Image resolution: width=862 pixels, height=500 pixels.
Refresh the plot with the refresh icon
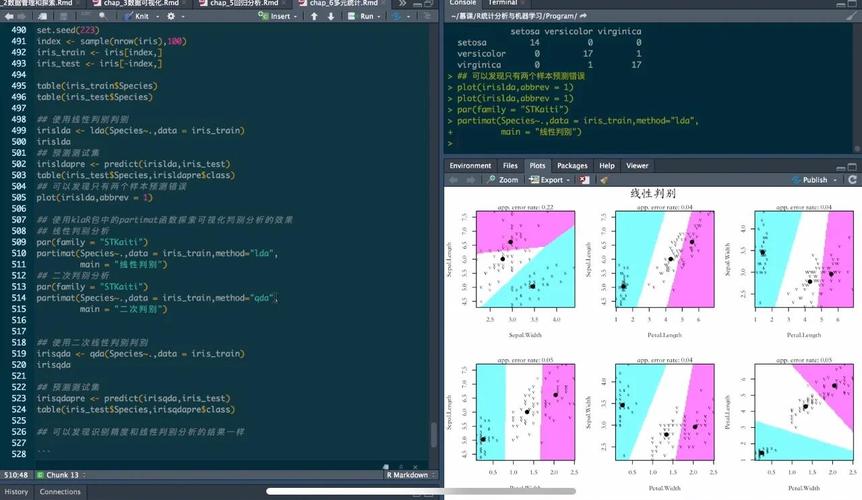click(x=852, y=180)
